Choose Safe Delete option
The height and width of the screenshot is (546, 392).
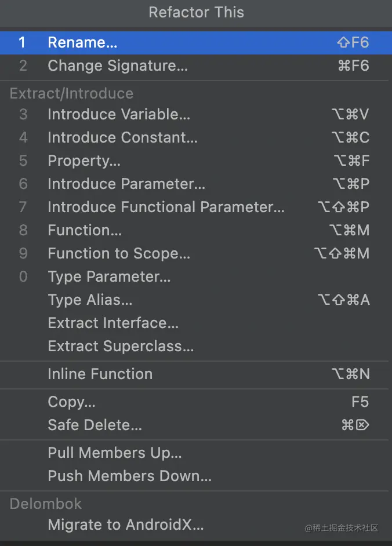(x=95, y=425)
